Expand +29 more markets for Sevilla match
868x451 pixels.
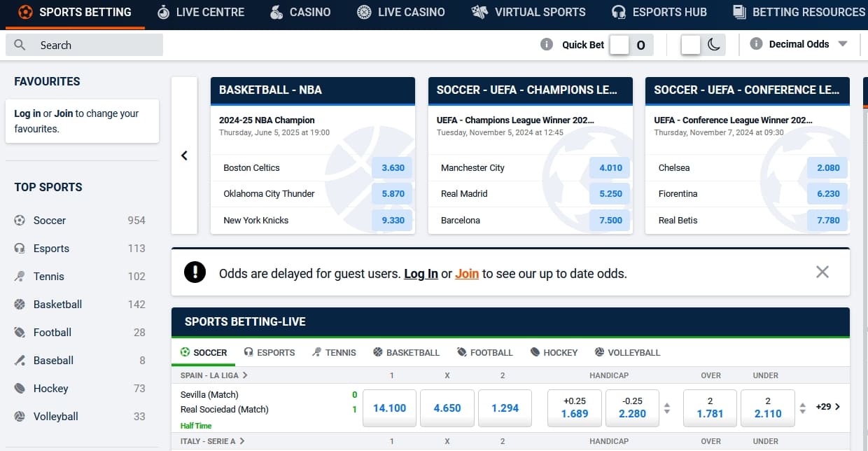(827, 407)
